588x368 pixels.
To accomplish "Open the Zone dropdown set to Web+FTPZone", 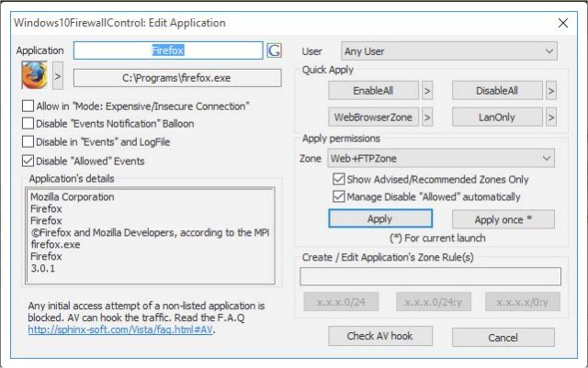I will (x=440, y=159).
